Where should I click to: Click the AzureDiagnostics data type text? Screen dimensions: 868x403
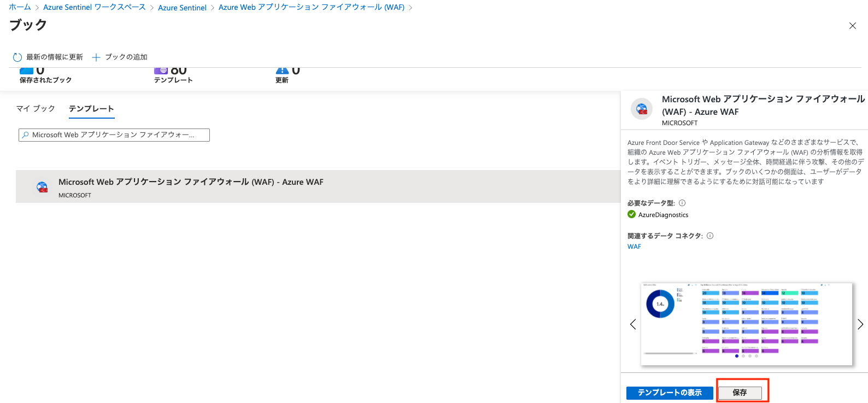coord(663,215)
